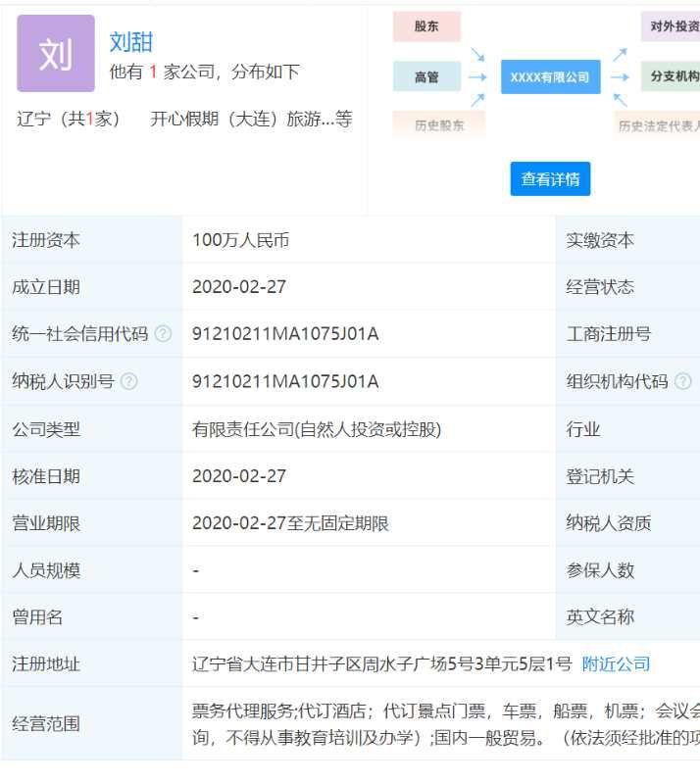Click the 经营状态 label cell
Viewport: 700px width, 784px height.
(628, 287)
